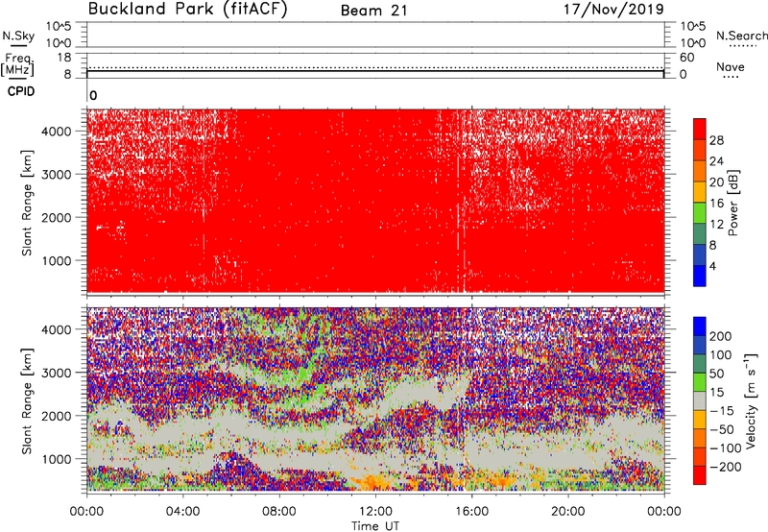768x532 pixels.
Task: Click the 'N.Search' legend label
Action: click(742, 36)
